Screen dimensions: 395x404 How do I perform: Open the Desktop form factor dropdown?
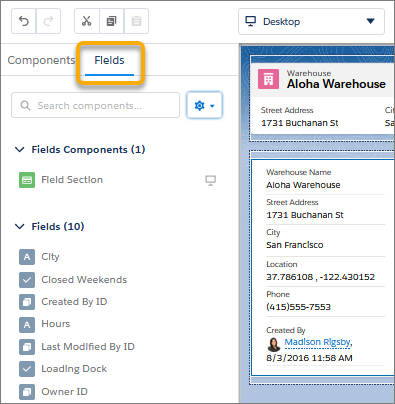(311, 22)
